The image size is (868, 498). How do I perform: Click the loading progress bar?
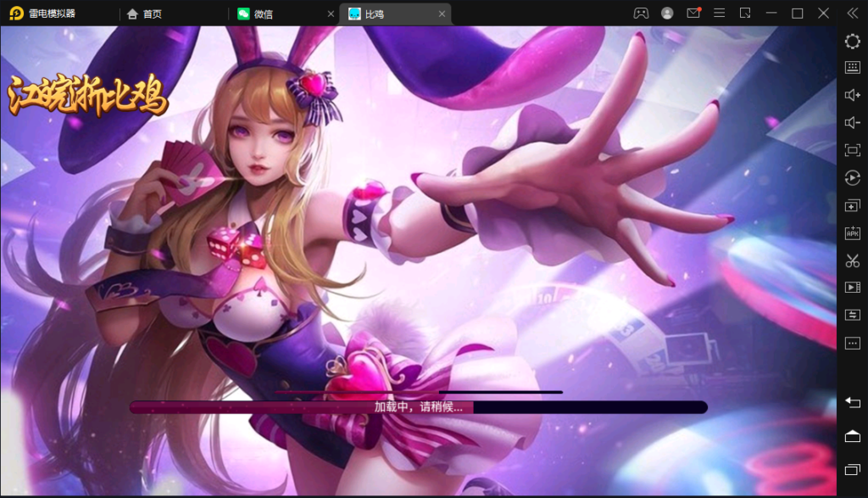coord(418,407)
